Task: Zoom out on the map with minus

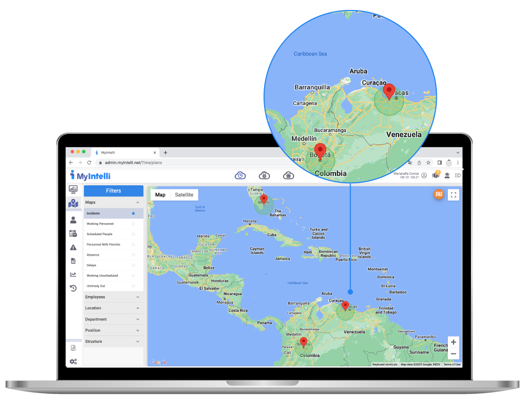Action: click(x=454, y=354)
